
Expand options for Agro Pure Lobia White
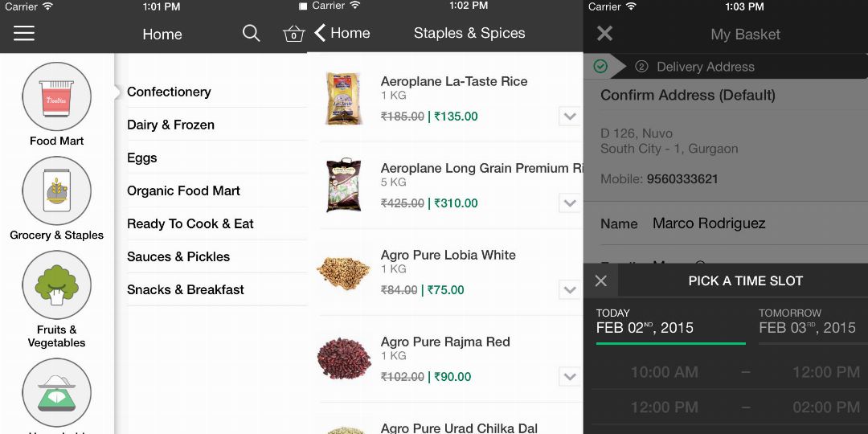point(570,290)
